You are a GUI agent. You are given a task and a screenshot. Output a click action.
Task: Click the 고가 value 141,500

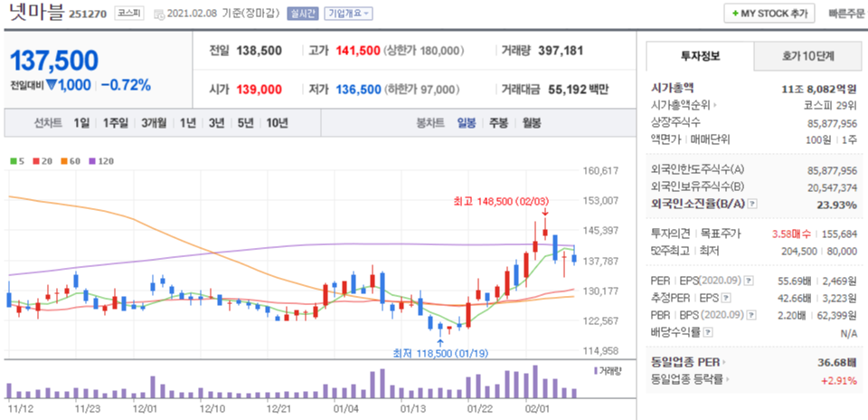(357, 51)
